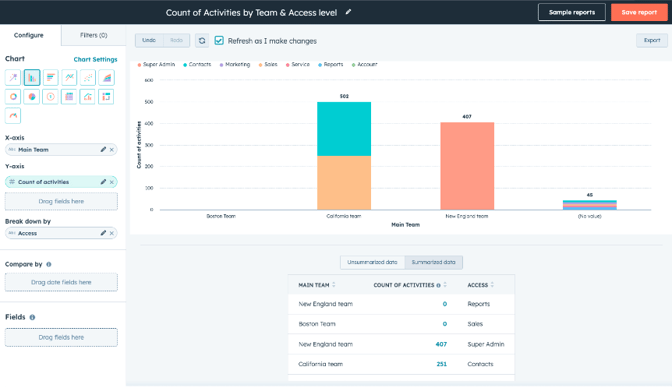Select the magic wand auto chart type
This screenshot has width=672, height=388.
13,78
